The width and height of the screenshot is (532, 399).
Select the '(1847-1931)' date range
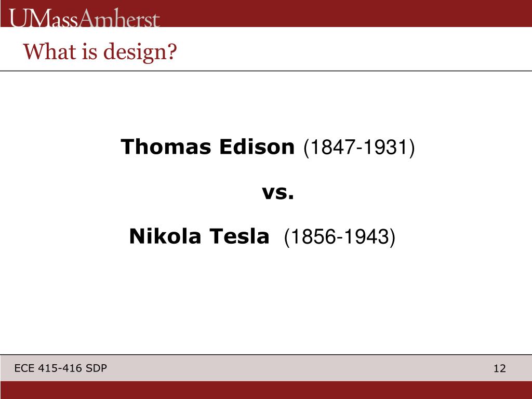359,148
